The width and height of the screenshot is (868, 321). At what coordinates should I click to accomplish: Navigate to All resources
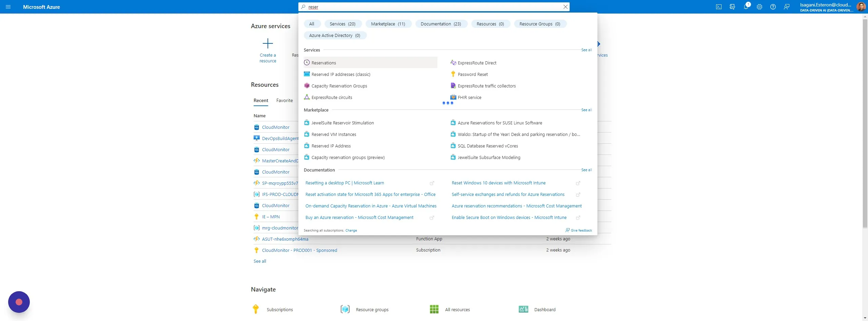click(x=450, y=309)
